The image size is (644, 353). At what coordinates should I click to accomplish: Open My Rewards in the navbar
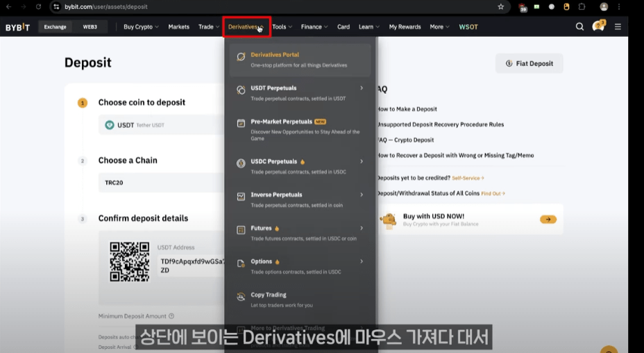pyautogui.click(x=405, y=26)
